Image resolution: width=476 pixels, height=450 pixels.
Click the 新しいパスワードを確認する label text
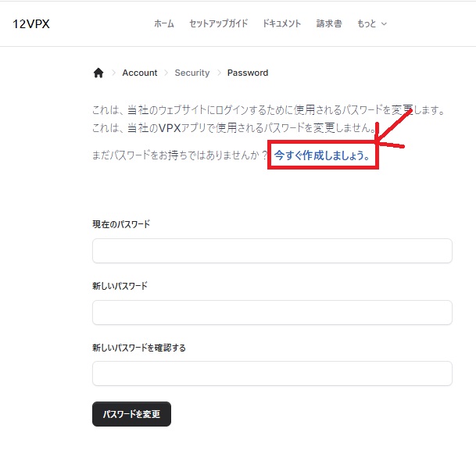click(139, 348)
